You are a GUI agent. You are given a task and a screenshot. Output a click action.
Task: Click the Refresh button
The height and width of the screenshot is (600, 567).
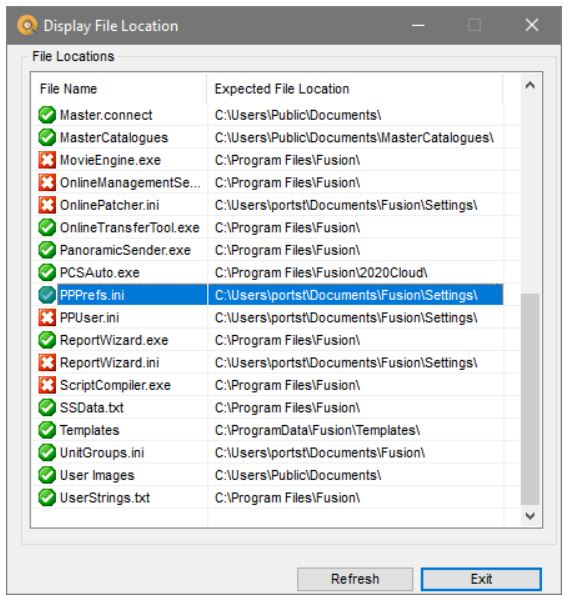click(355, 579)
